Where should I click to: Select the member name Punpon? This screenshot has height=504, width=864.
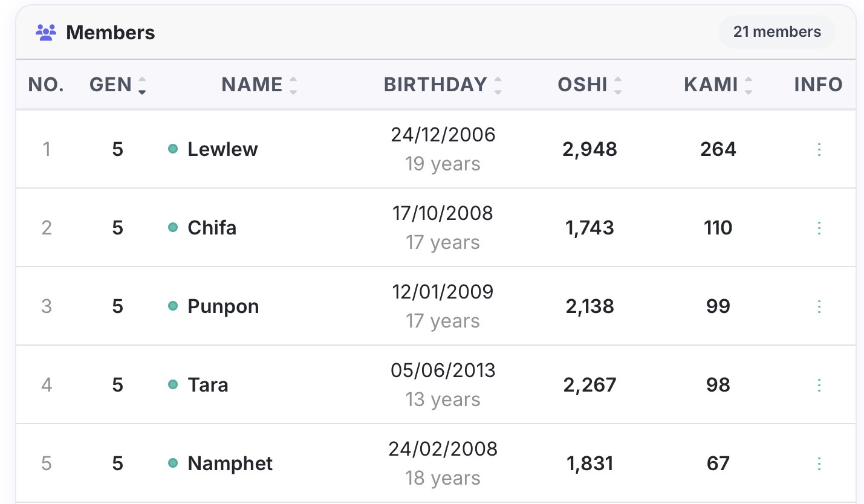[x=223, y=306]
